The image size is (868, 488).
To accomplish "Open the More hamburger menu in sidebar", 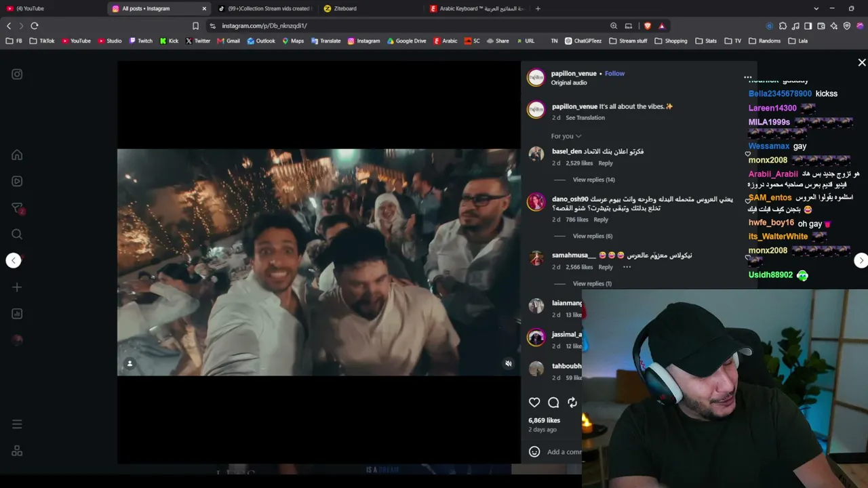I will (17, 424).
